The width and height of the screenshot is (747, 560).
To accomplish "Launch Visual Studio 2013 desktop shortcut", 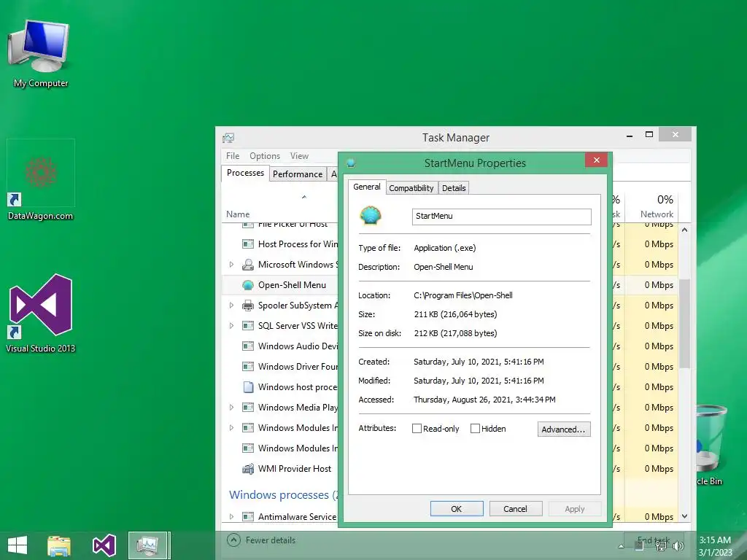I will 41,314.
